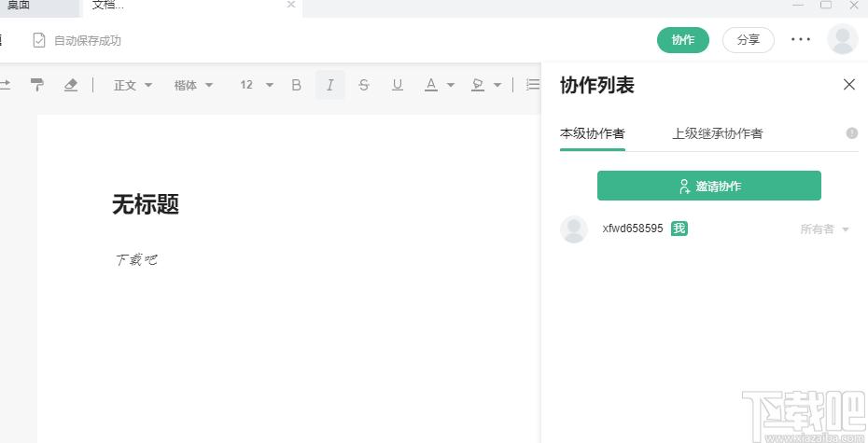The image size is (868, 443).
Task: Open the 楷体 font family dropdown
Action: (x=193, y=85)
